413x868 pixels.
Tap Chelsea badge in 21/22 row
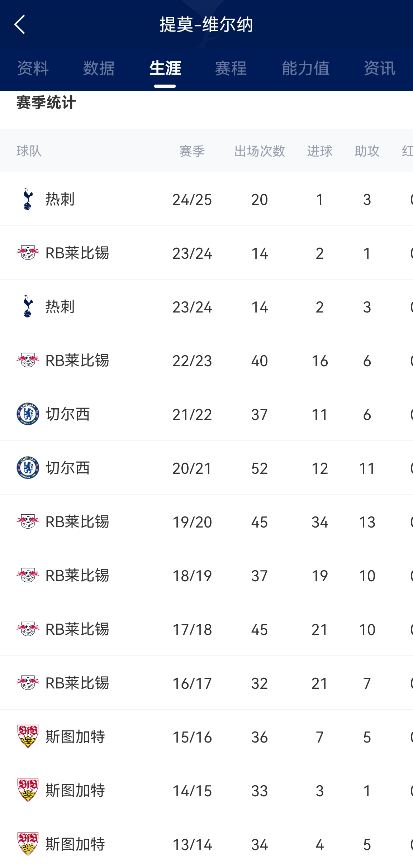click(x=28, y=414)
